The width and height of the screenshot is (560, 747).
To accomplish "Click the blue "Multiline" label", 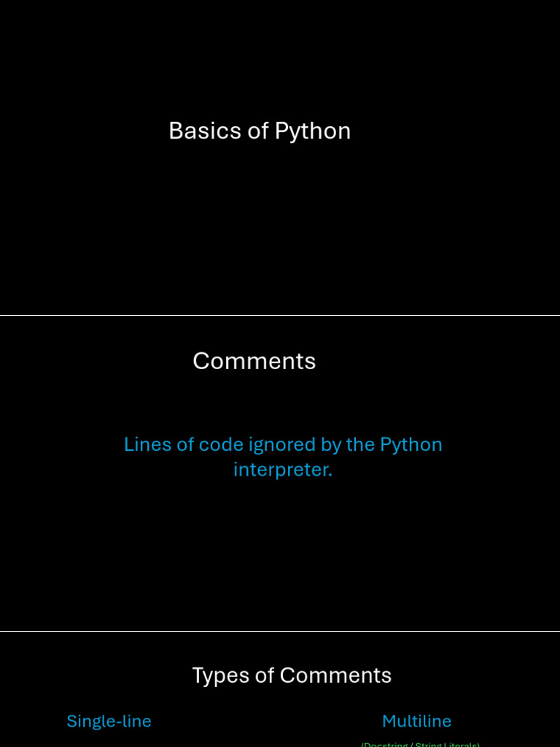I will [416, 721].
